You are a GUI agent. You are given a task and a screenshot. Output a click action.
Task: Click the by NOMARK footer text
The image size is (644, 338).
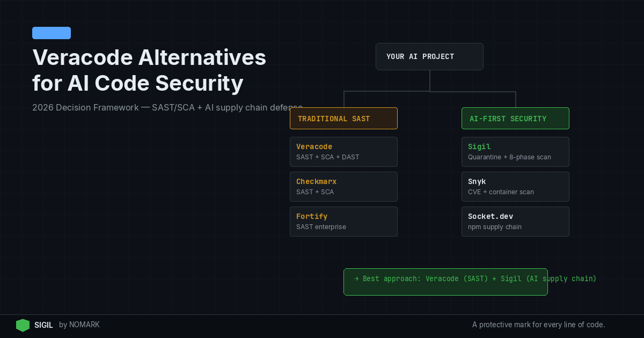point(79,325)
